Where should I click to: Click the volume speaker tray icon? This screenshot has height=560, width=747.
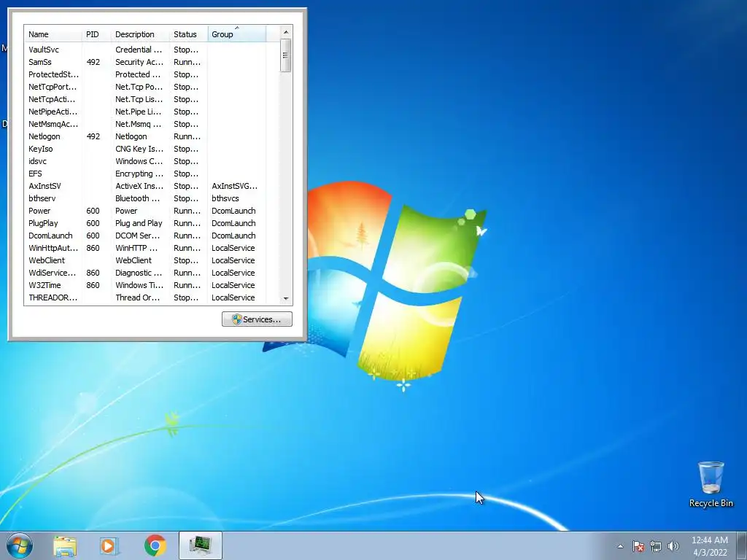(673, 546)
